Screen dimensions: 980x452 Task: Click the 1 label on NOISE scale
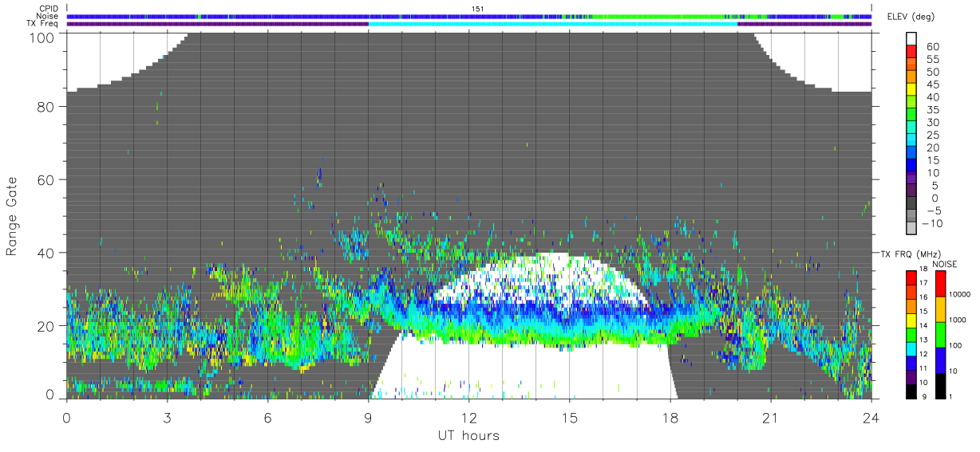pos(950,396)
